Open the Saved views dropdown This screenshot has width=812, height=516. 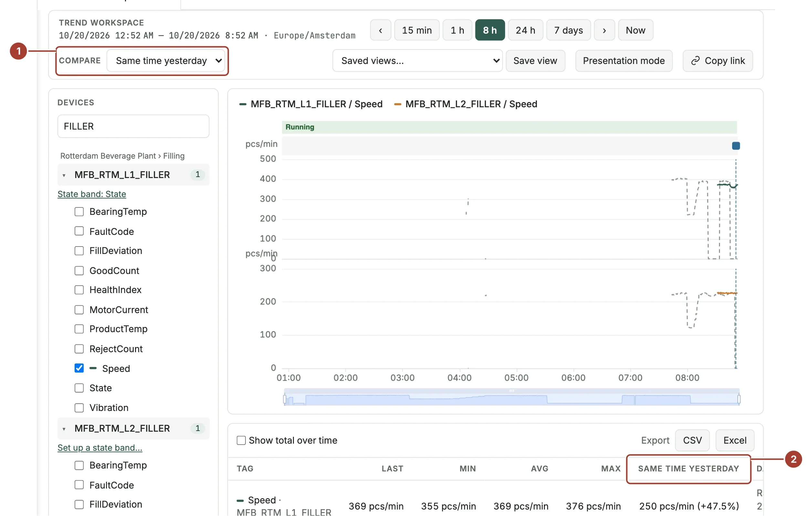(417, 61)
